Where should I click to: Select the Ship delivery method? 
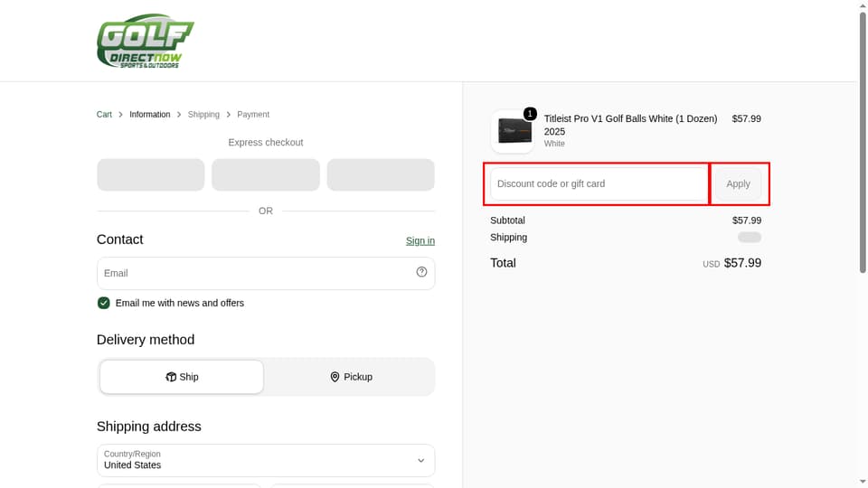[182, 377]
